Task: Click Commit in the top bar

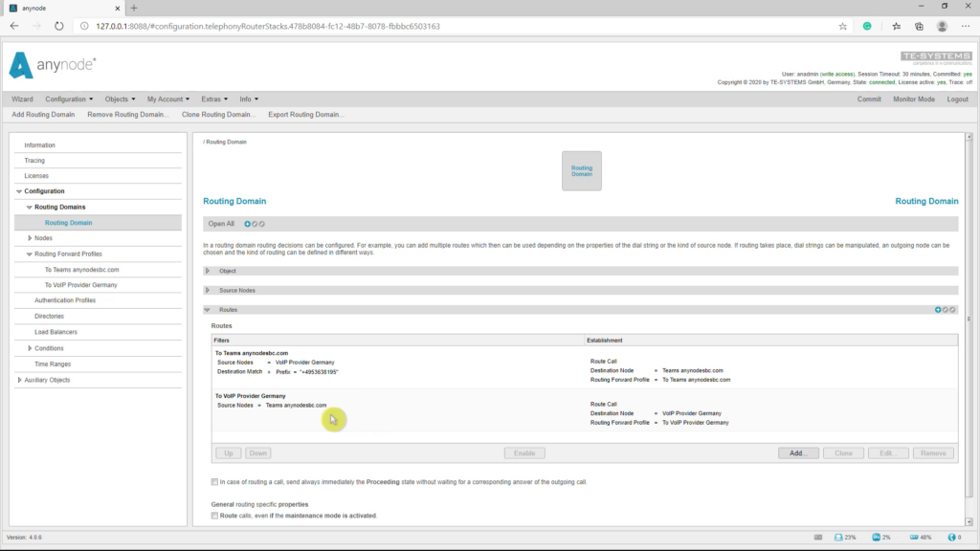Action: [x=869, y=99]
